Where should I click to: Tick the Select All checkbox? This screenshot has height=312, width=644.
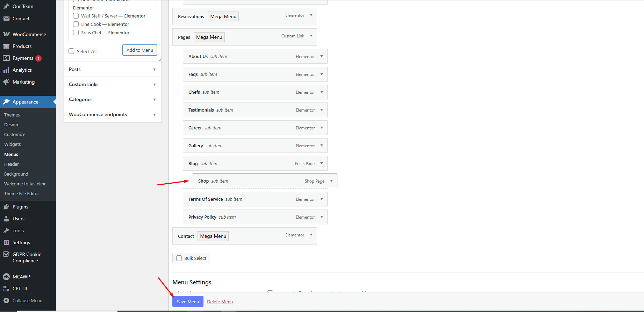click(72, 51)
